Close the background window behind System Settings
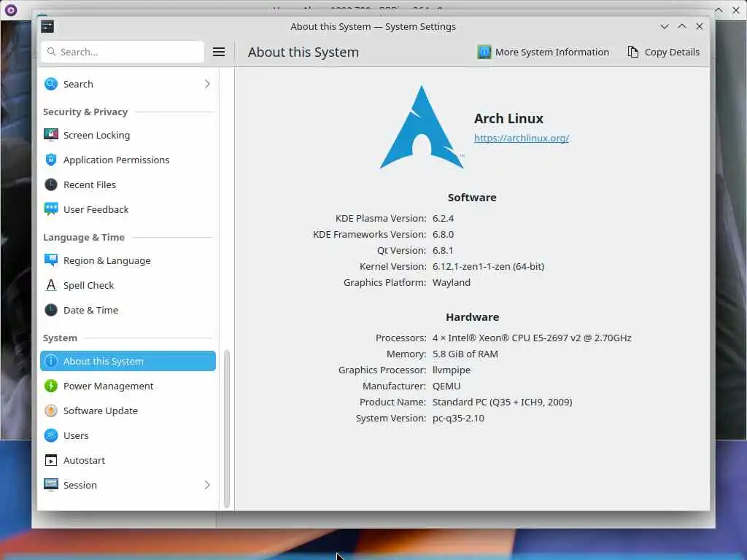The width and height of the screenshot is (747, 560). click(x=736, y=9)
